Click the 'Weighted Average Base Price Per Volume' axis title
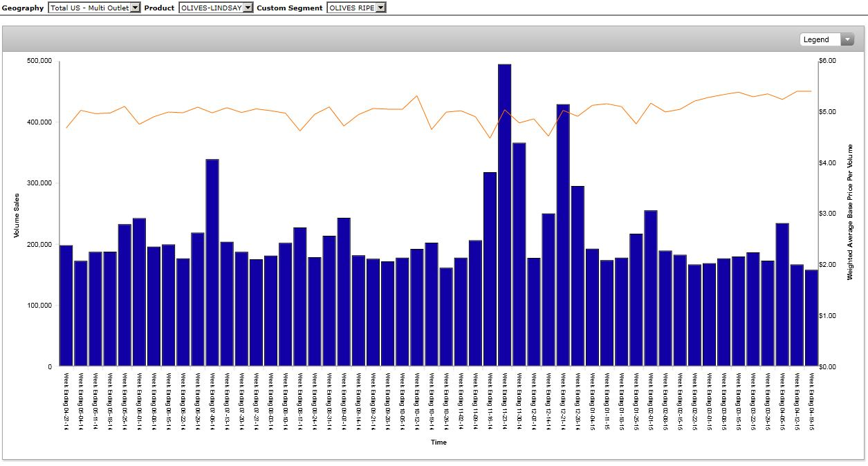This screenshot has width=868, height=466. [x=850, y=212]
